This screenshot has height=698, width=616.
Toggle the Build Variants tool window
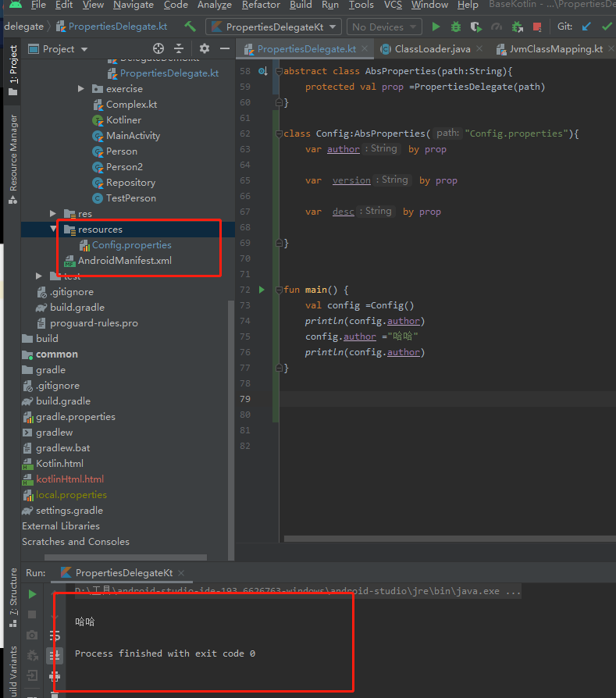coord(13,671)
